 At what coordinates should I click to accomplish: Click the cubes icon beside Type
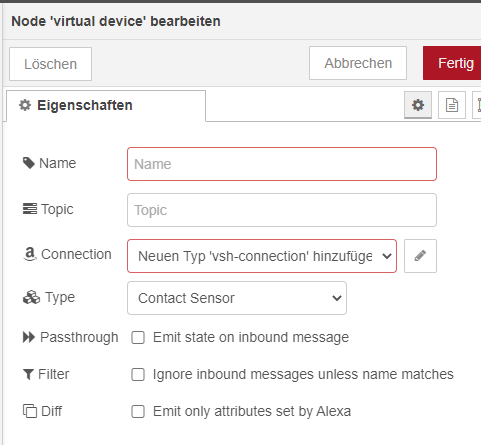[x=31, y=297]
